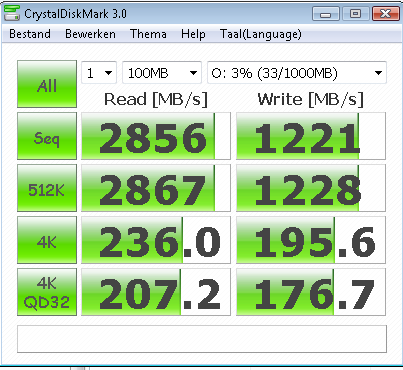403x370 pixels.
Task: Click the Read [MB/s] column header
Action: point(156,99)
